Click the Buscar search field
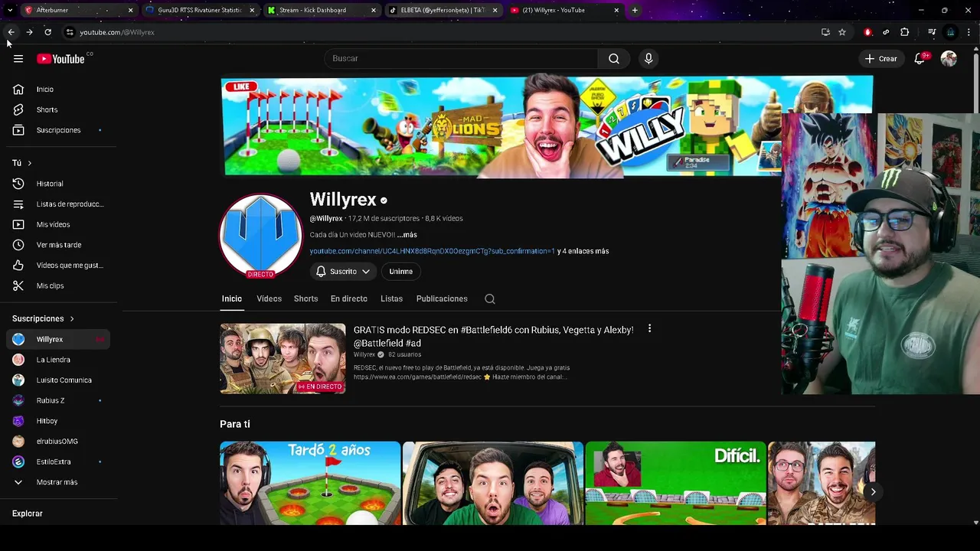980x551 pixels. click(461, 58)
